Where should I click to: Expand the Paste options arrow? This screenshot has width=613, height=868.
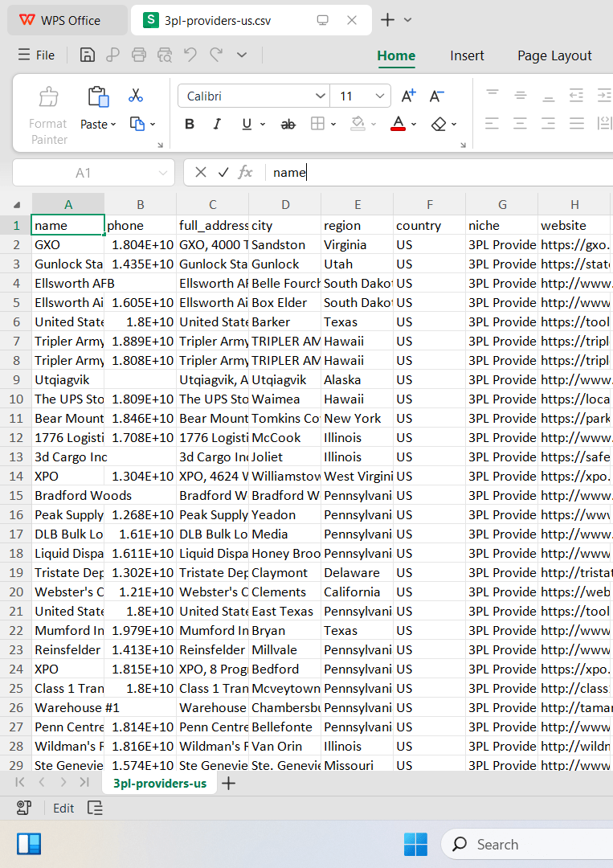[113, 125]
